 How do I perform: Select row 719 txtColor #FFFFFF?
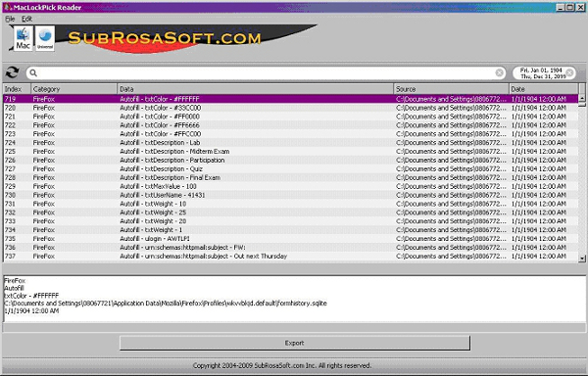pyautogui.click(x=291, y=99)
